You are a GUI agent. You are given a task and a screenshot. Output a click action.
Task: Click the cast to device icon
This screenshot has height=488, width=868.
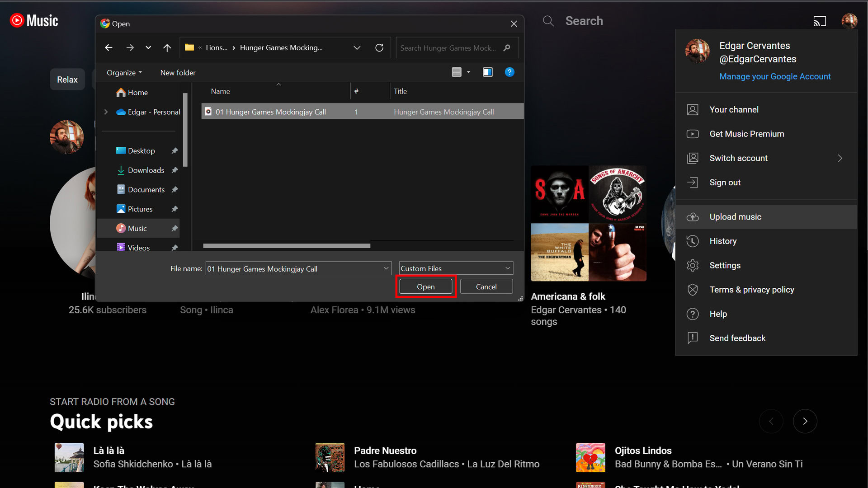tap(819, 21)
